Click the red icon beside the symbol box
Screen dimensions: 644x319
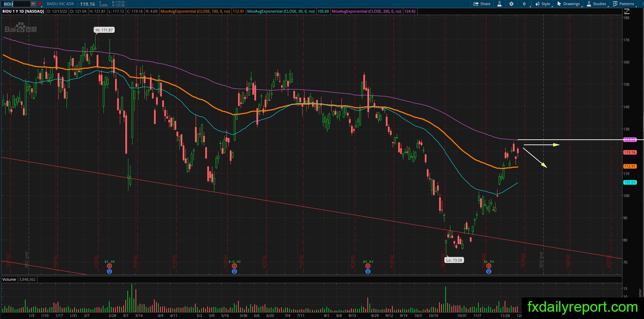coord(40,4)
